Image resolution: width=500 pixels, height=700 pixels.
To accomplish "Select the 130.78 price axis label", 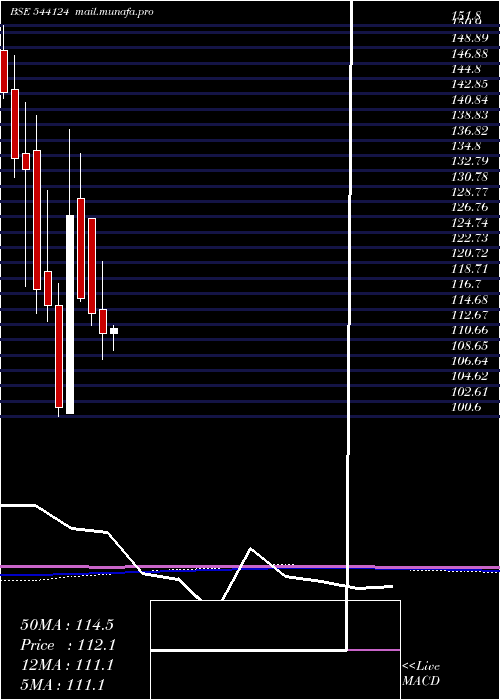I will pos(470,177).
